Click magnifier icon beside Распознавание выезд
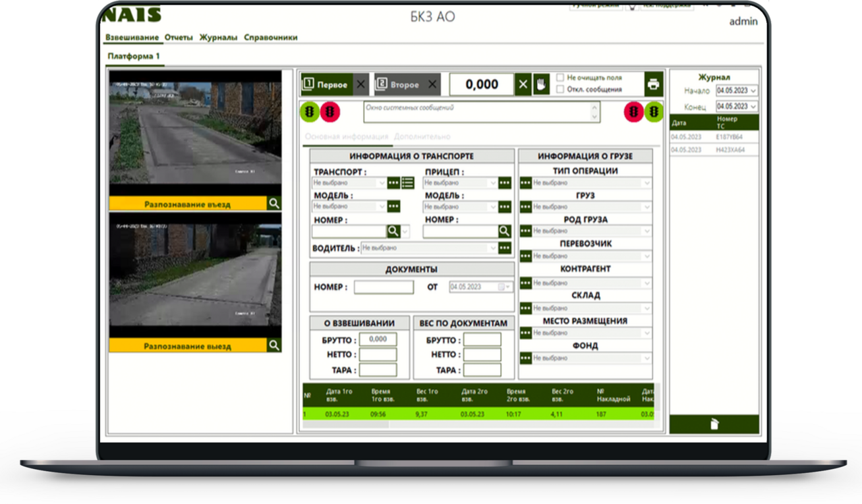 point(274,345)
